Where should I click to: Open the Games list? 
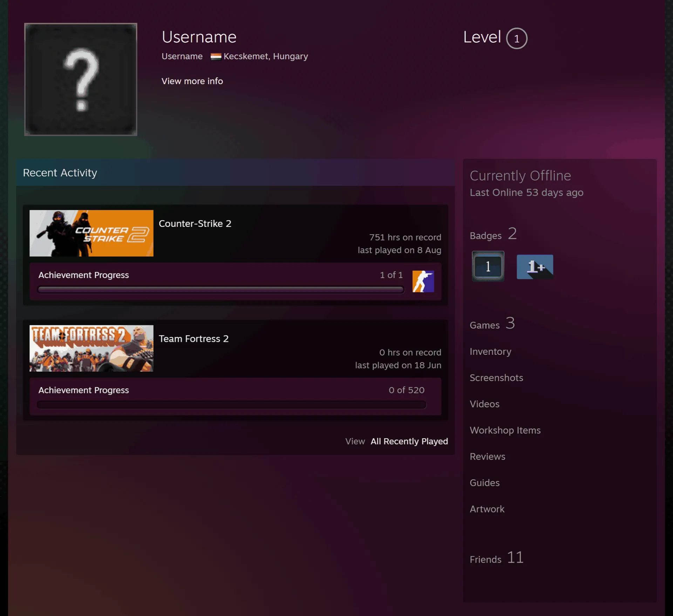[x=492, y=323]
